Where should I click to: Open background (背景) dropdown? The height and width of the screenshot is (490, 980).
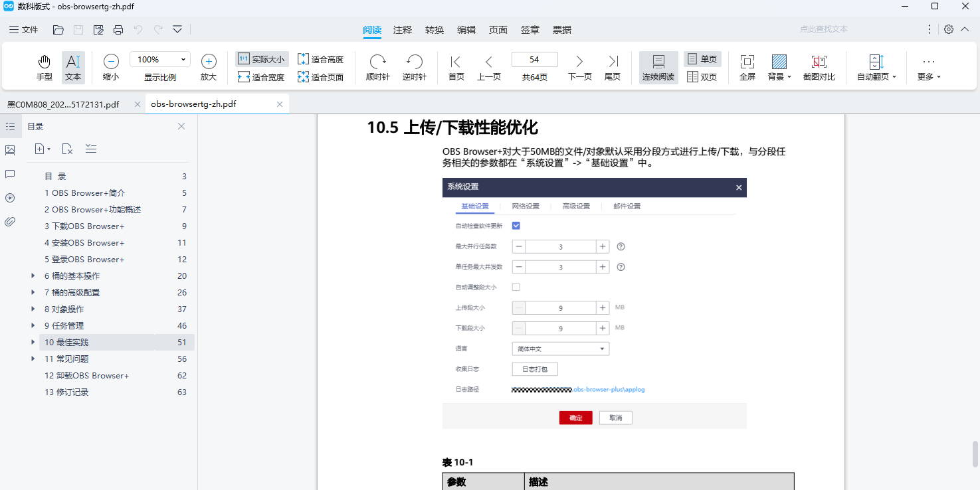point(779,68)
